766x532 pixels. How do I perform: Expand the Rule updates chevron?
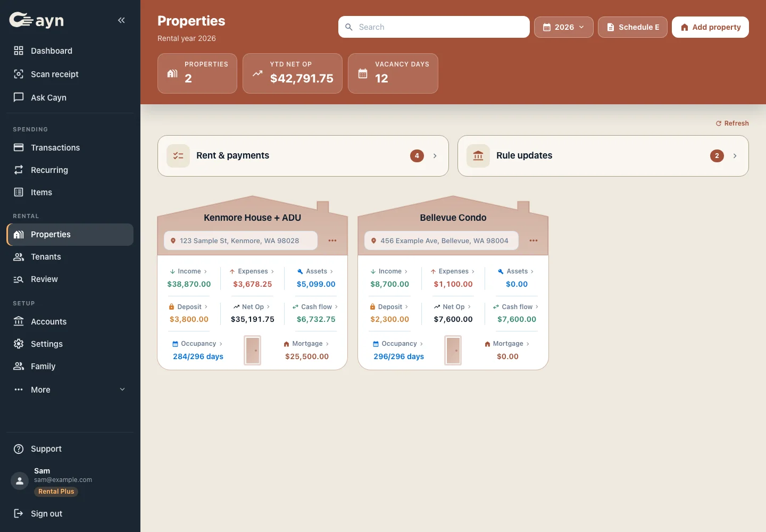click(735, 156)
